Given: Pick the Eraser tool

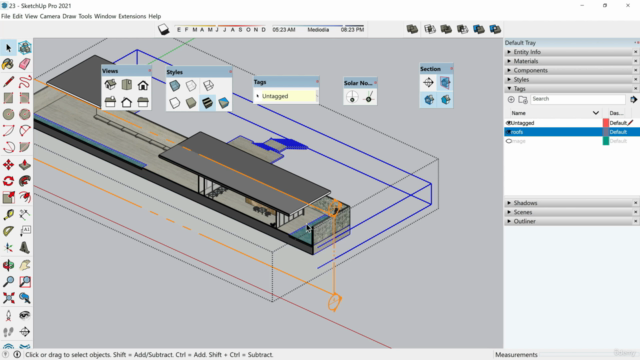Looking at the screenshot, I should (24, 64).
